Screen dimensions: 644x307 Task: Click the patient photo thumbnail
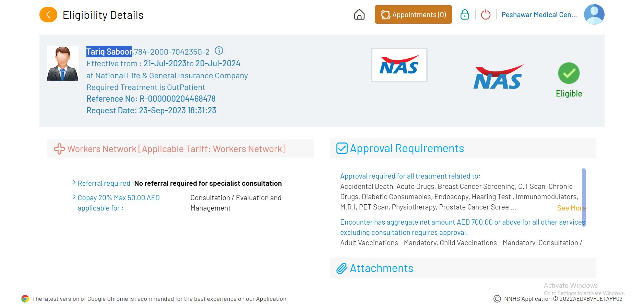click(x=62, y=64)
